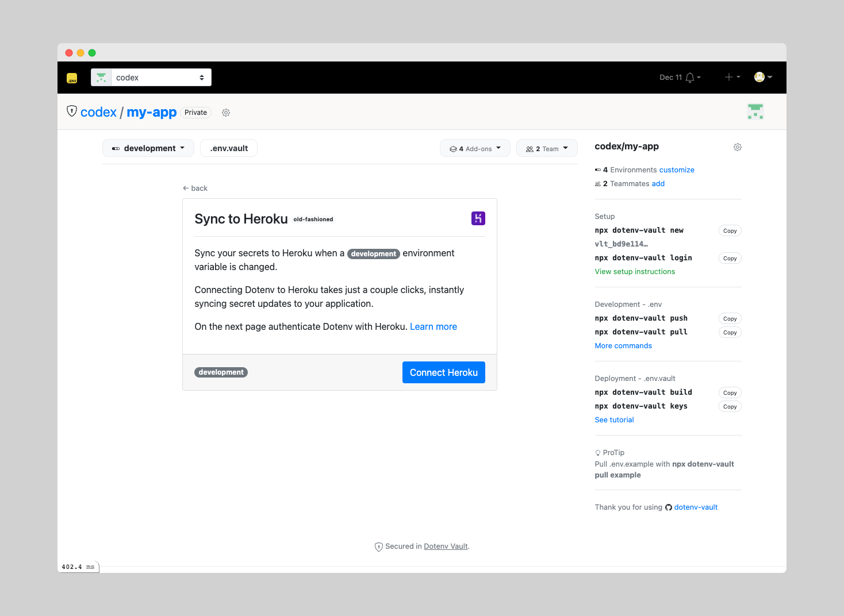The image size is (844, 616).
Task: Go back via the back link
Action: click(x=195, y=188)
